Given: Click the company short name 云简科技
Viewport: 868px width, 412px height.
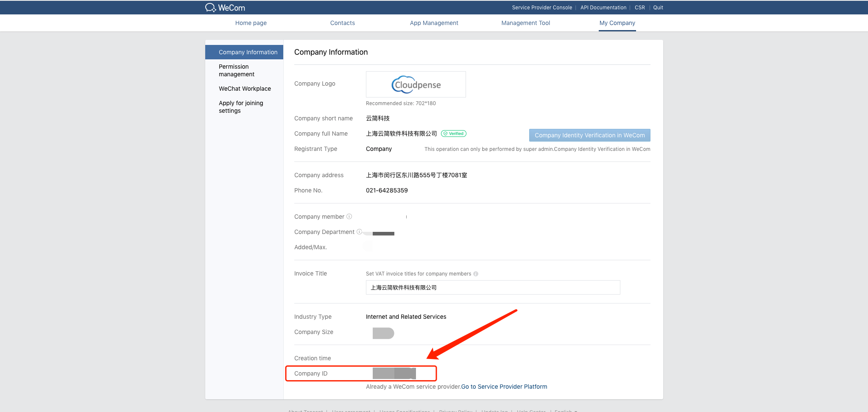Looking at the screenshot, I should pos(378,118).
